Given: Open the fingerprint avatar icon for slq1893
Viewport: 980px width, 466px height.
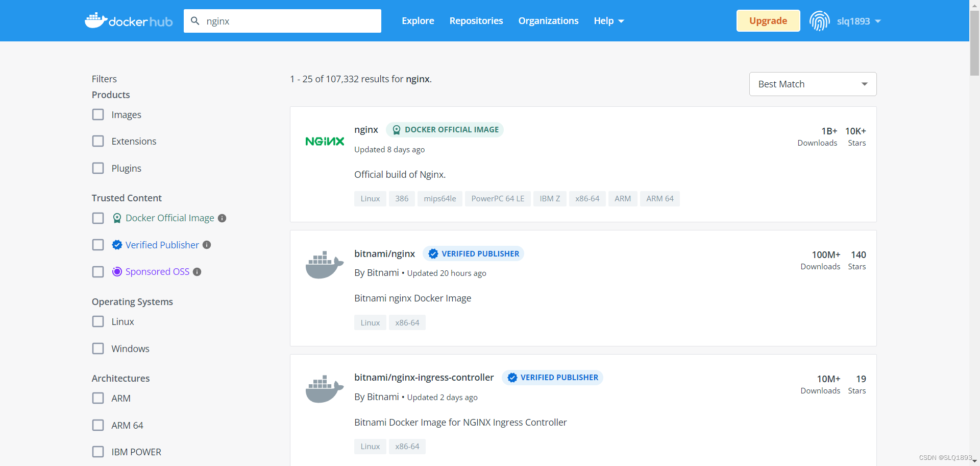Looking at the screenshot, I should pyautogui.click(x=819, y=21).
